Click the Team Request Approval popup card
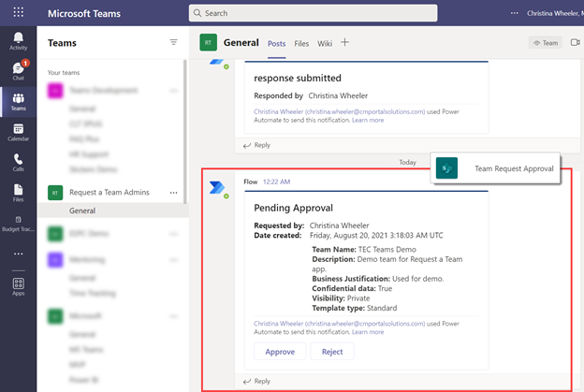Viewport: 584px width, 392px height. point(495,168)
